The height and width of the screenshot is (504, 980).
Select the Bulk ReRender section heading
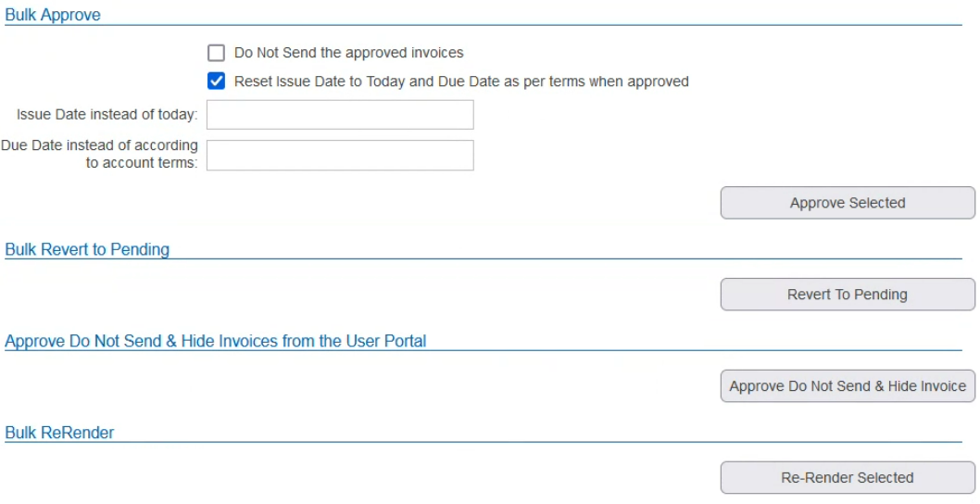coord(59,433)
